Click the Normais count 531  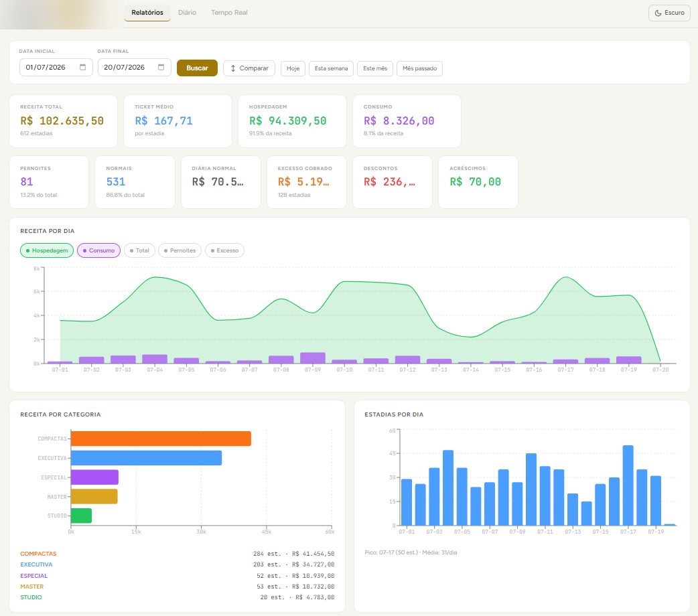[116, 181]
